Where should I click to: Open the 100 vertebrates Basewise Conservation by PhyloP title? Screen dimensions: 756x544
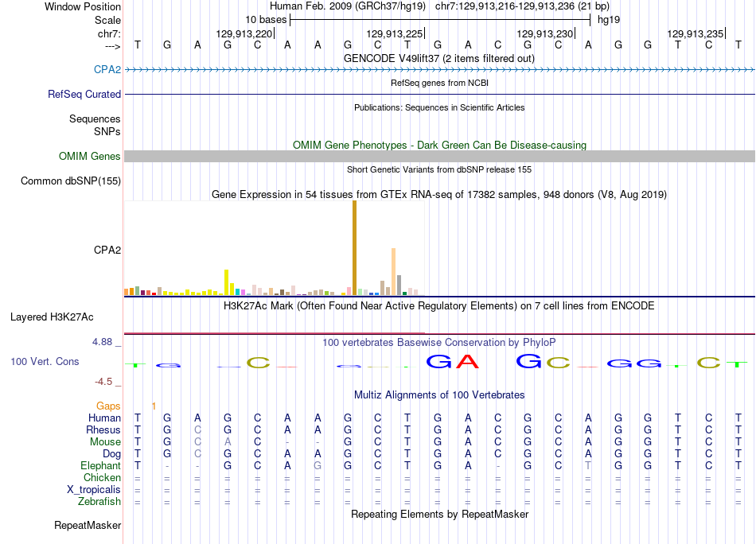[x=439, y=343]
